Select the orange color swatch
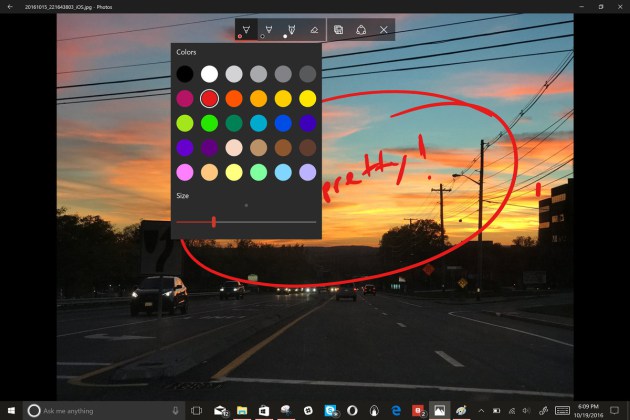630x420 pixels. (x=234, y=98)
